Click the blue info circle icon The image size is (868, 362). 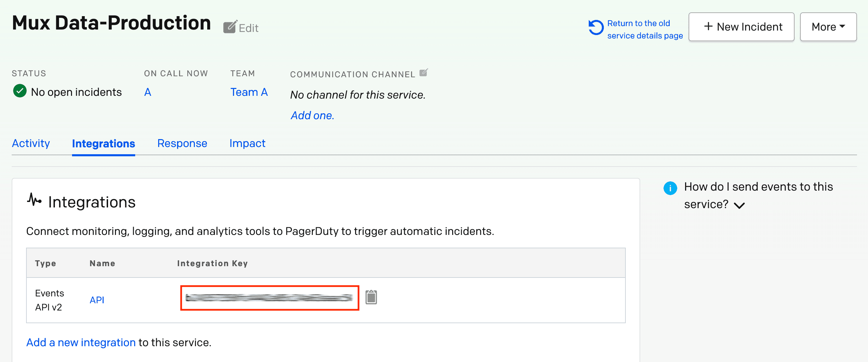point(670,188)
